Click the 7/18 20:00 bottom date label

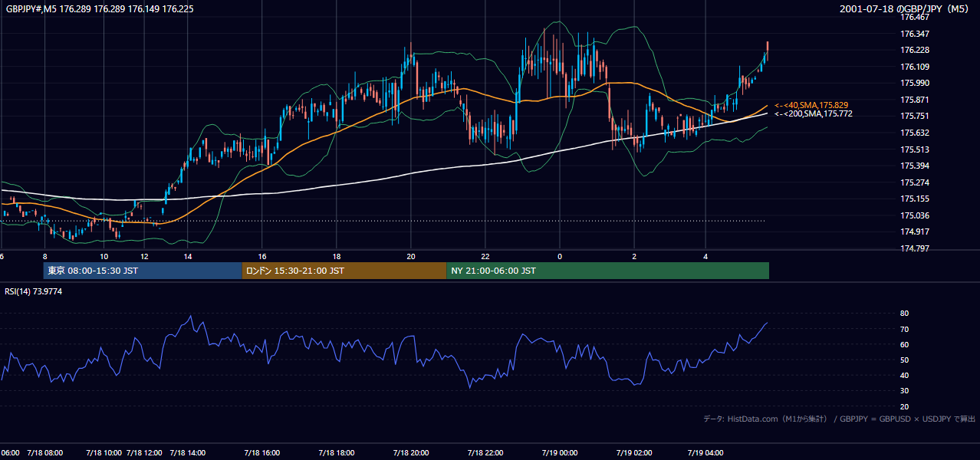[411, 453]
